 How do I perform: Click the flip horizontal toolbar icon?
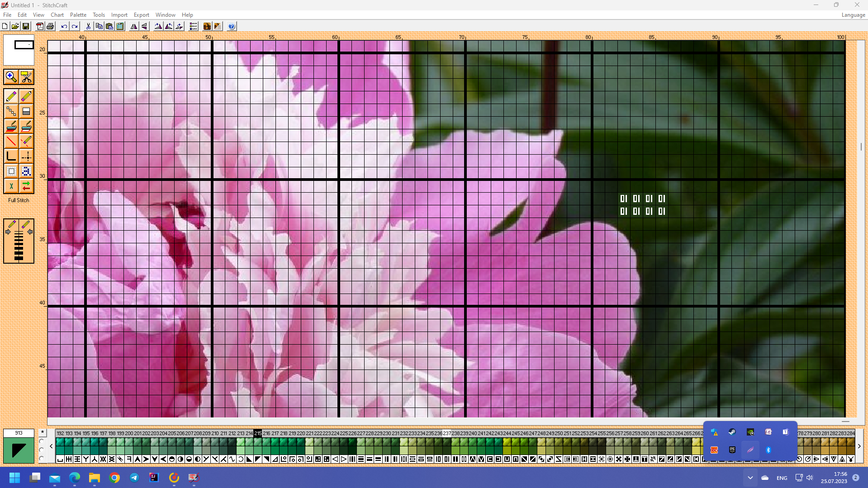134,26
